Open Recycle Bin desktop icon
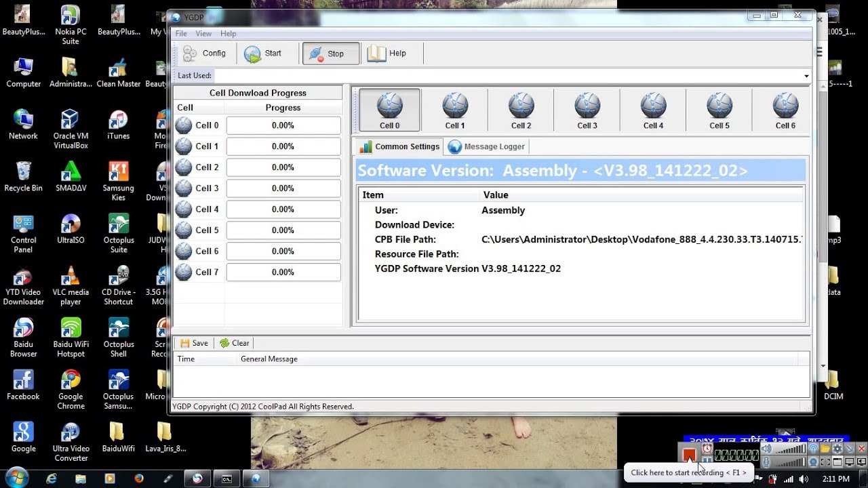 tap(23, 176)
